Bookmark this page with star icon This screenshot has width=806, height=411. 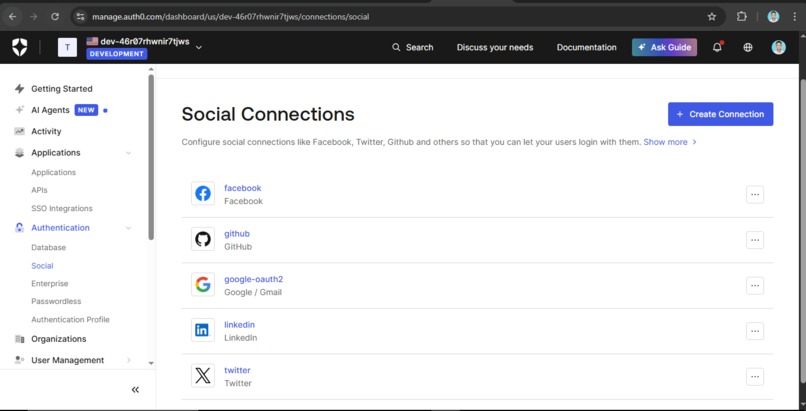pos(711,17)
